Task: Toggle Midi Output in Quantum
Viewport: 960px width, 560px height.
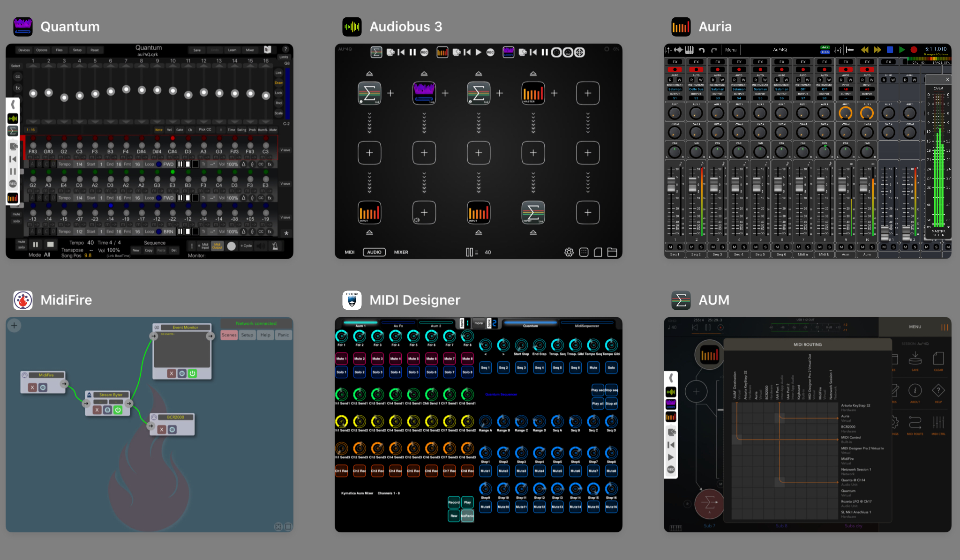Action: click(217, 246)
